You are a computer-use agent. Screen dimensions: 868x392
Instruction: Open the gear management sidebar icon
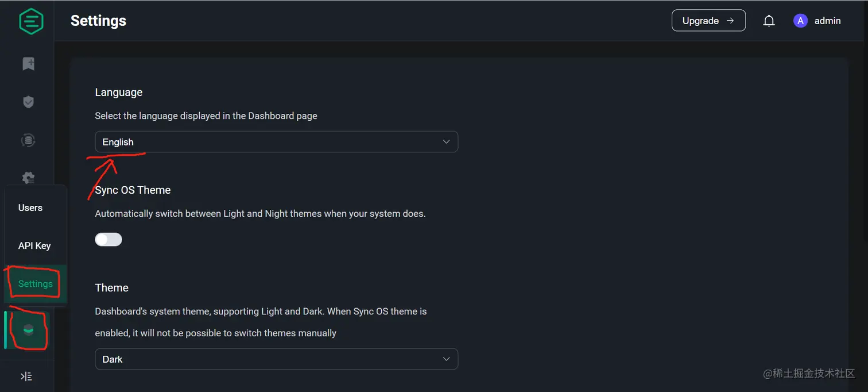[x=28, y=178]
